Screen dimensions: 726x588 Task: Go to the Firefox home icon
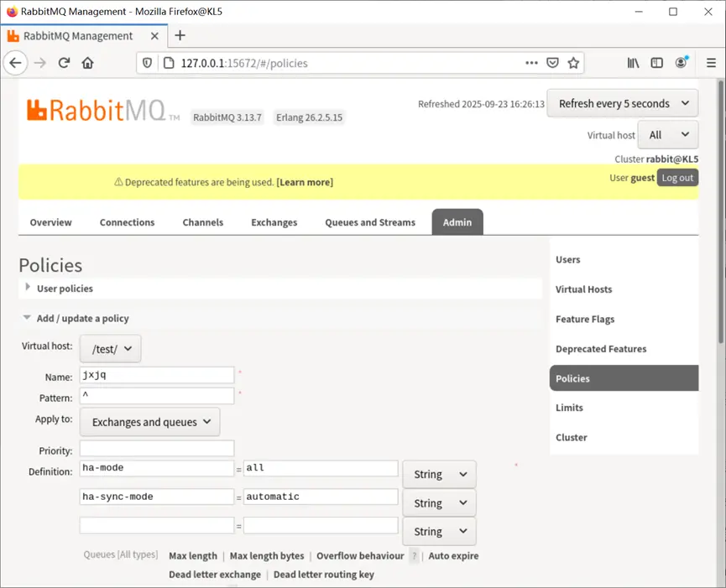click(88, 63)
